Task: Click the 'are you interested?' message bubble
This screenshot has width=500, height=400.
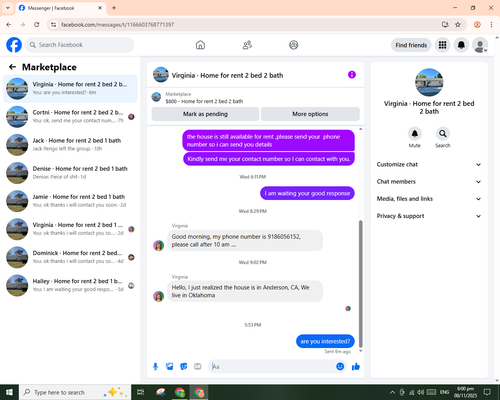Action: click(x=325, y=341)
